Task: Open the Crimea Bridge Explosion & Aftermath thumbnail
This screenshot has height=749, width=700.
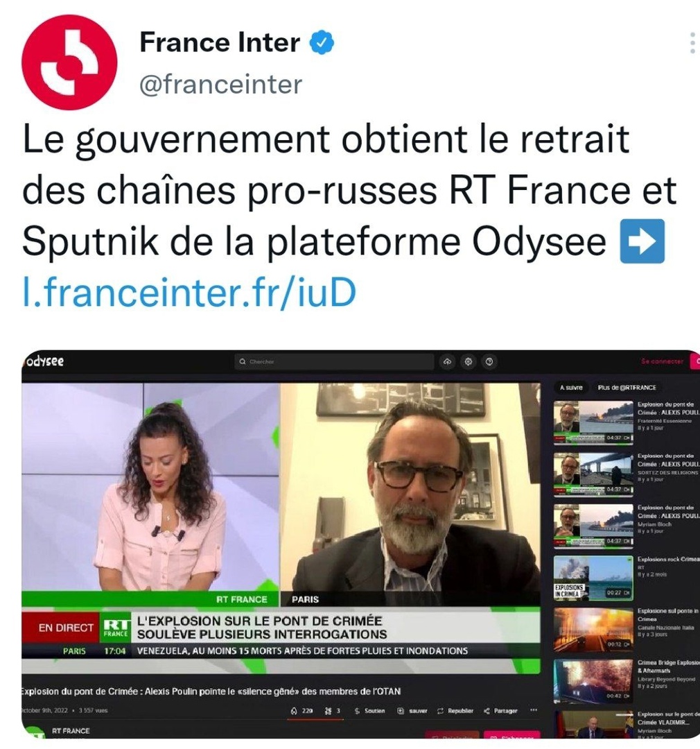Action: [x=593, y=682]
